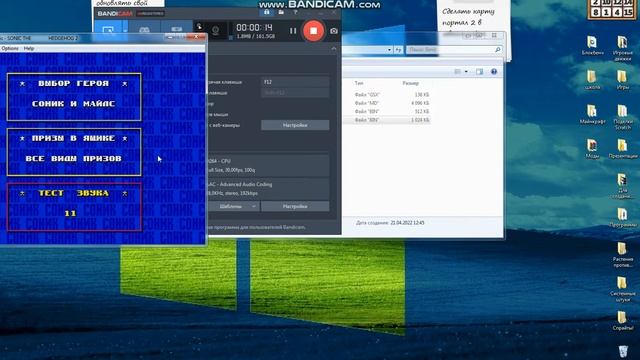
Task: Open format Настройки button at bottom
Action: tap(295, 206)
